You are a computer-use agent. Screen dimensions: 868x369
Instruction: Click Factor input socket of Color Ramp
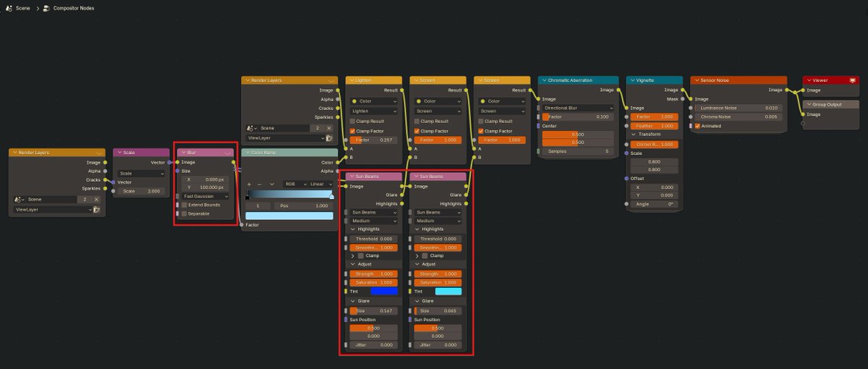pyautogui.click(x=241, y=225)
